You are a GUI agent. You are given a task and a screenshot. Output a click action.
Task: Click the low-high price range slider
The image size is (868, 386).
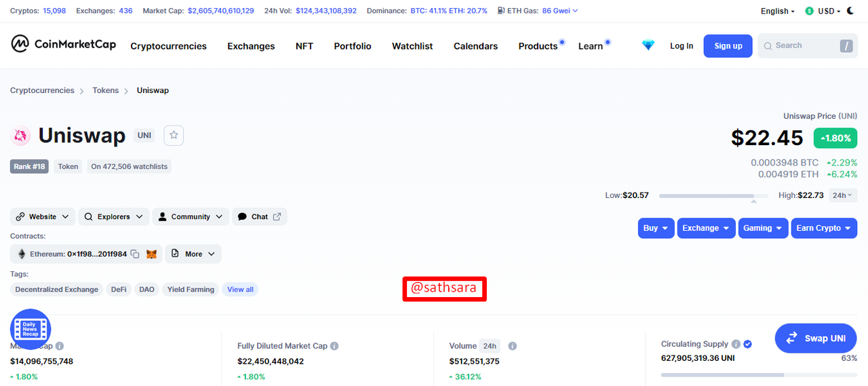tap(713, 196)
